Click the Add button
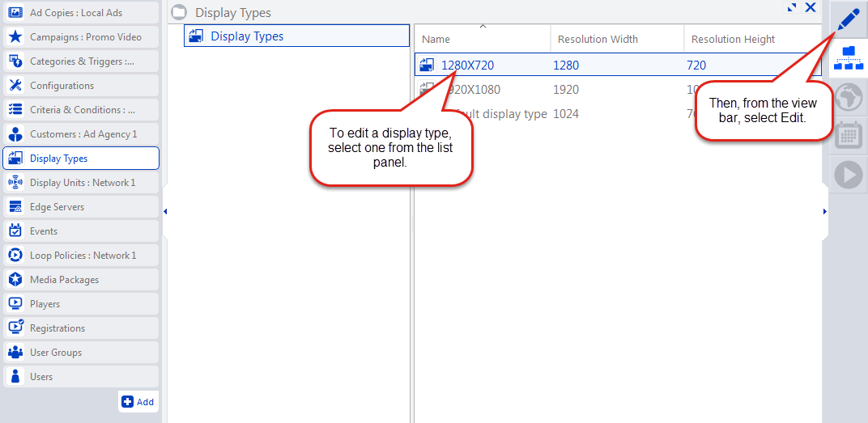 pos(138,402)
